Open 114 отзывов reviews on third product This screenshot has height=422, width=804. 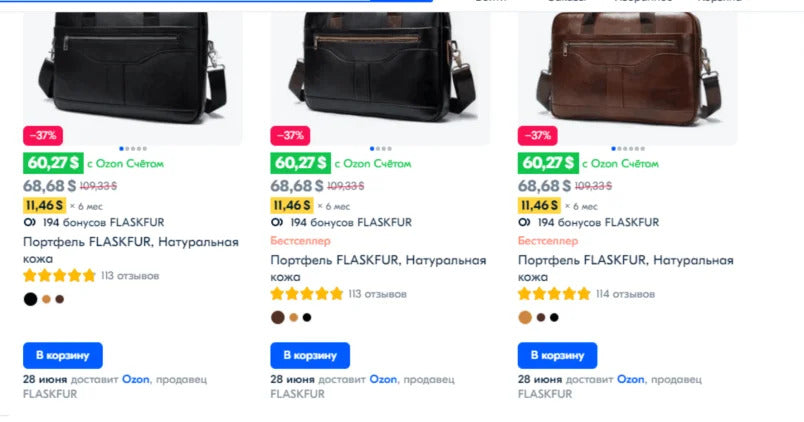click(625, 294)
